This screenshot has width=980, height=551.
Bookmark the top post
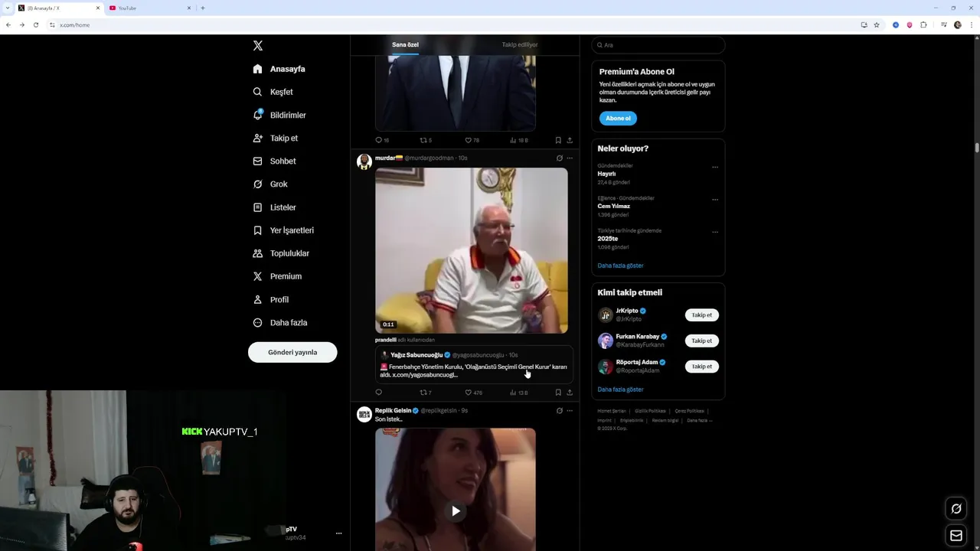[558, 141]
